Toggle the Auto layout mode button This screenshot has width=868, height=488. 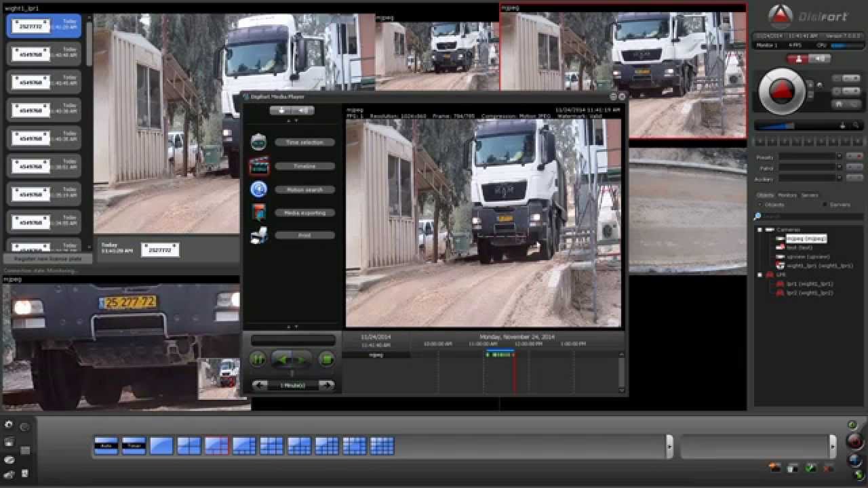coord(105,446)
